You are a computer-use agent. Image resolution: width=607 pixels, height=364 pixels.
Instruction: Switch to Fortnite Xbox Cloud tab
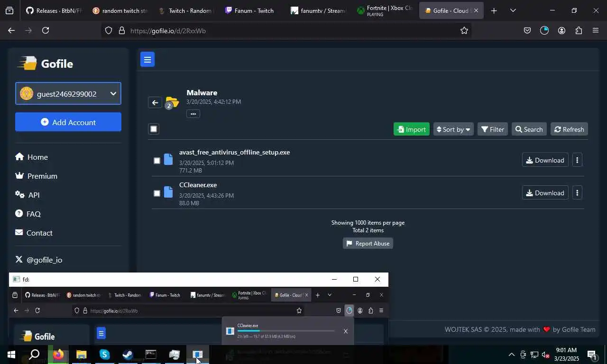coord(385,10)
